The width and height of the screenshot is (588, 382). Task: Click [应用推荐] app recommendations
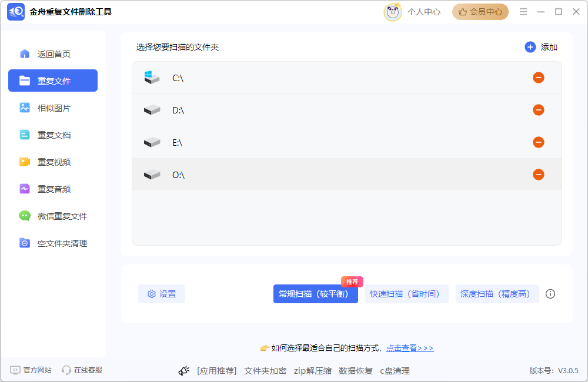pos(217,371)
